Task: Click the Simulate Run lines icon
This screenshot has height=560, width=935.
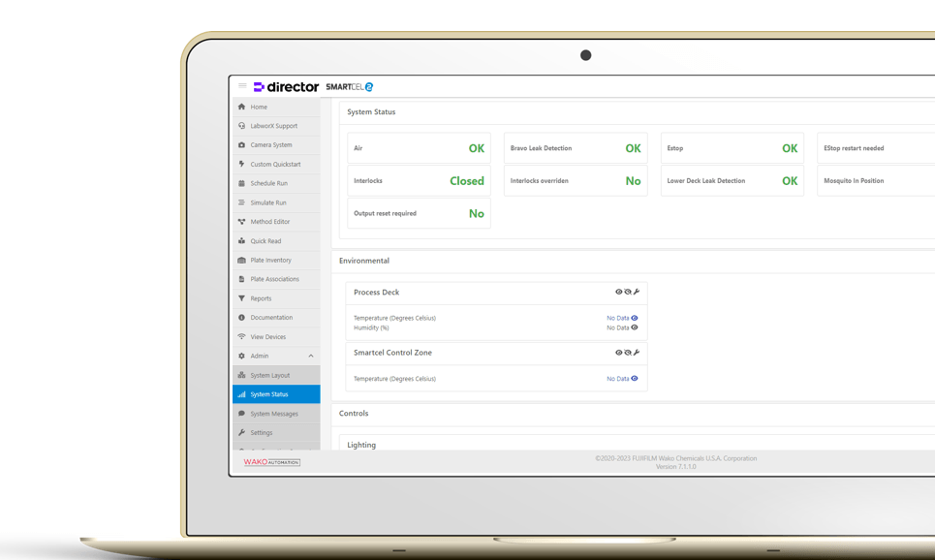Action: [241, 202]
